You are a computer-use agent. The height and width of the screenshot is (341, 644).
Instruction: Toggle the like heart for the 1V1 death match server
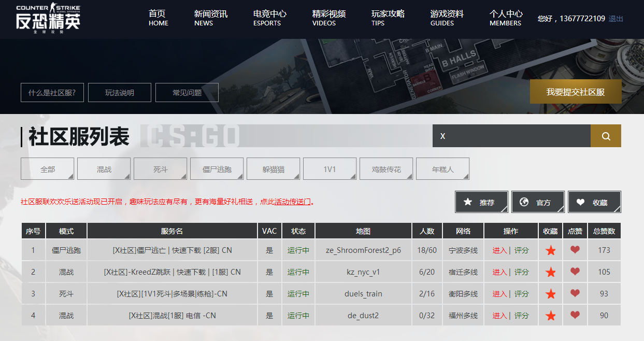pos(575,293)
